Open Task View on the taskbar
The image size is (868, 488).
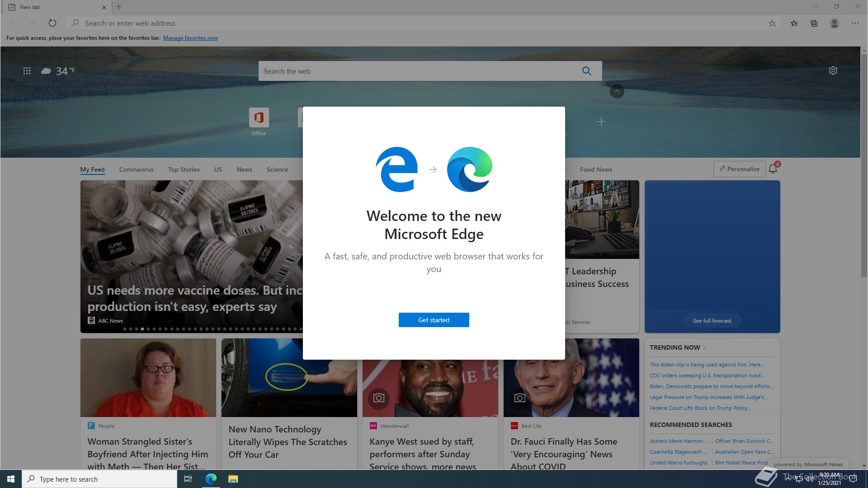188,479
